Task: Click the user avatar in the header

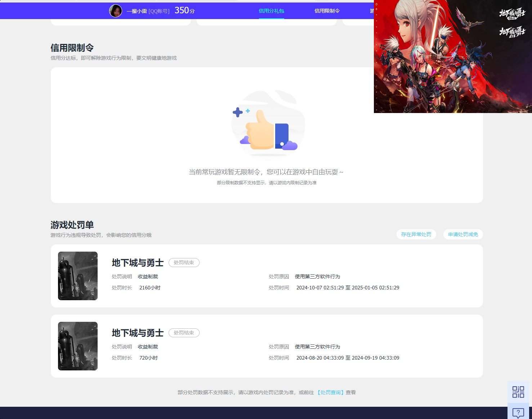Action: coord(116,11)
